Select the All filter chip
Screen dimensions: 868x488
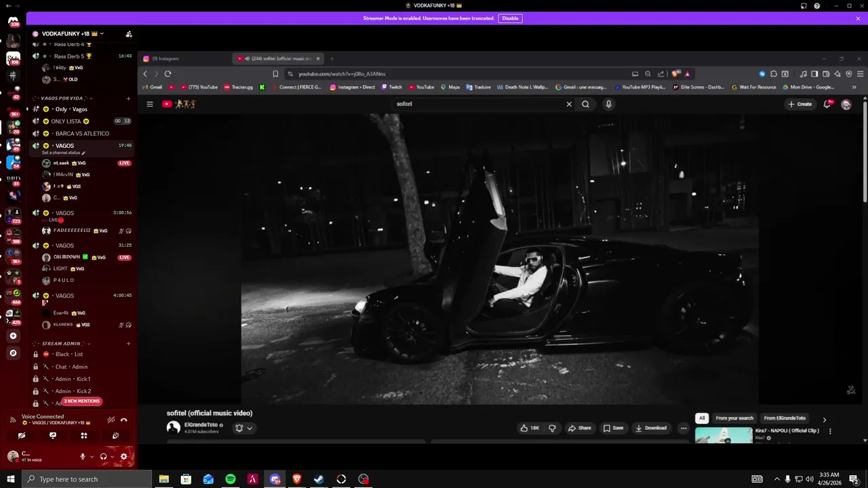click(702, 418)
